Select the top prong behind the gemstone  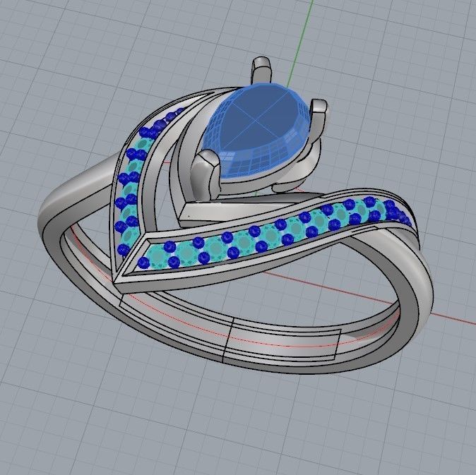coord(261,71)
